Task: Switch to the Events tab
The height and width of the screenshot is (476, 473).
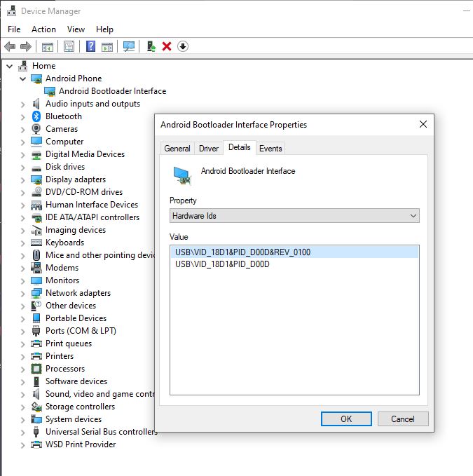Action: tap(270, 149)
